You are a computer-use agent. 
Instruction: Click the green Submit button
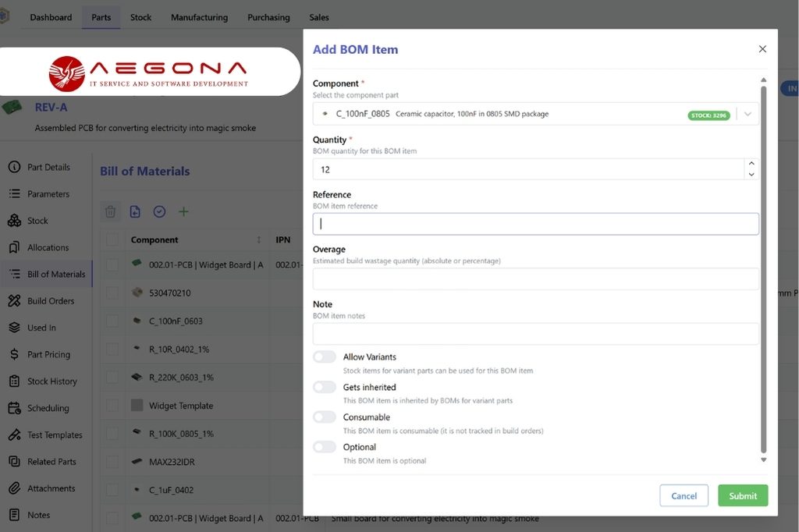[742, 495]
